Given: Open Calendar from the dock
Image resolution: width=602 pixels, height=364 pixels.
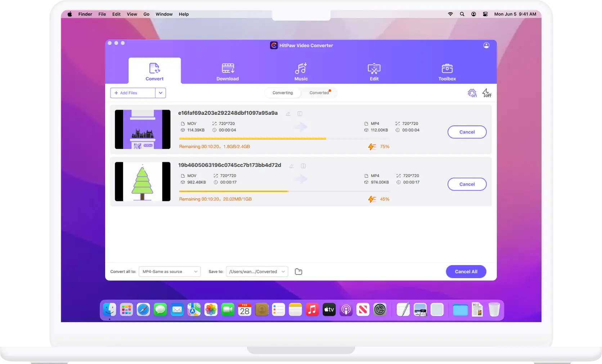Looking at the screenshot, I should click(245, 309).
